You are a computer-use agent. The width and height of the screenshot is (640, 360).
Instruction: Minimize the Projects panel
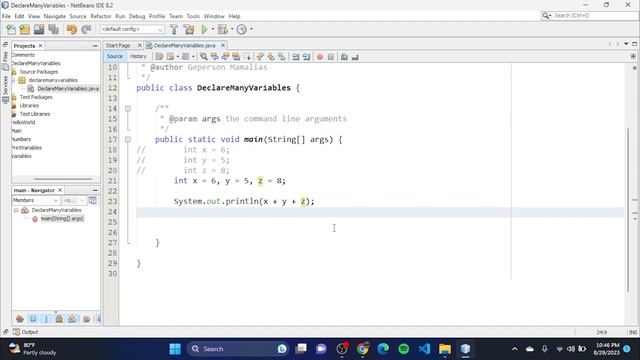[x=95, y=46]
